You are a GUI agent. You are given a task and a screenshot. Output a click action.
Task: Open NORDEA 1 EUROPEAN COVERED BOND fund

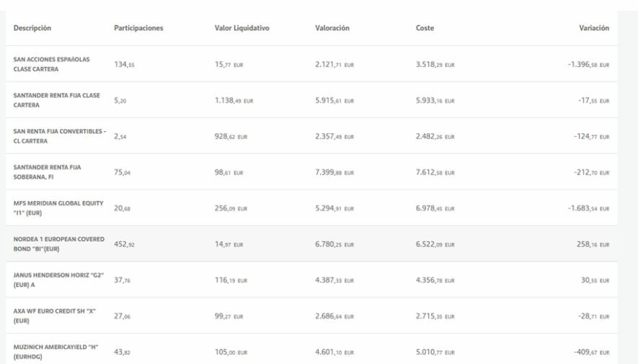coord(58,244)
